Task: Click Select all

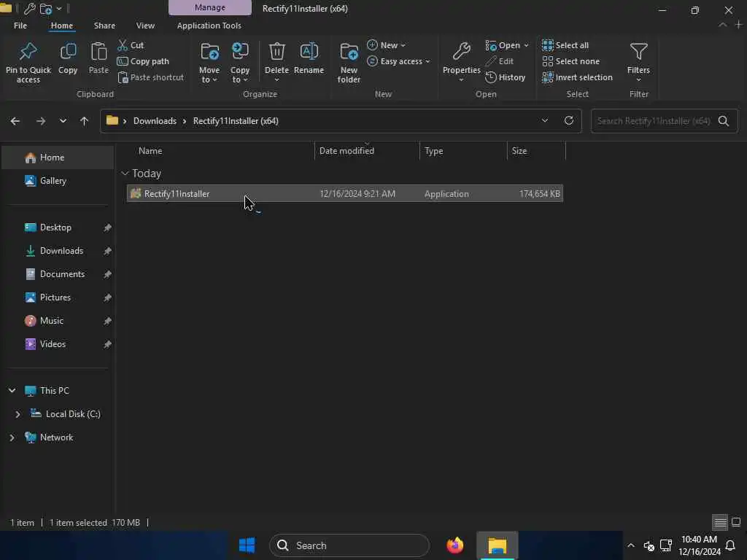Action: [565, 45]
